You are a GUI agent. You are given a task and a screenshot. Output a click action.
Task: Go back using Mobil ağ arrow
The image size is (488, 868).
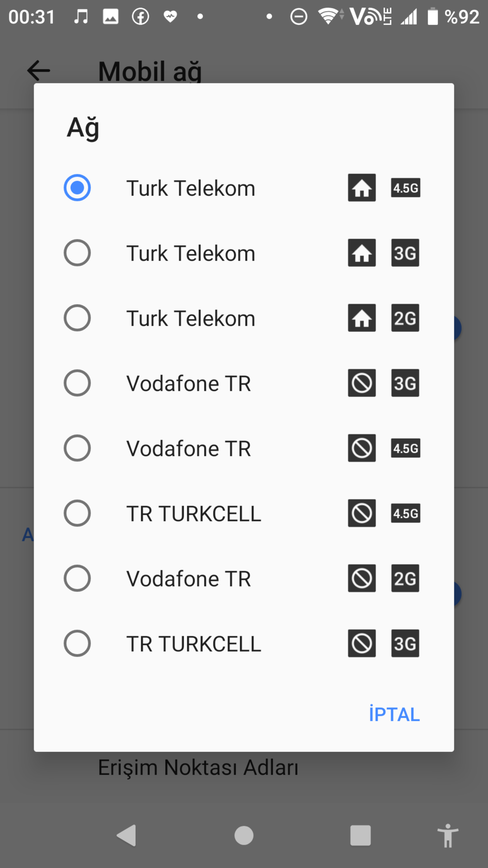pos(39,71)
